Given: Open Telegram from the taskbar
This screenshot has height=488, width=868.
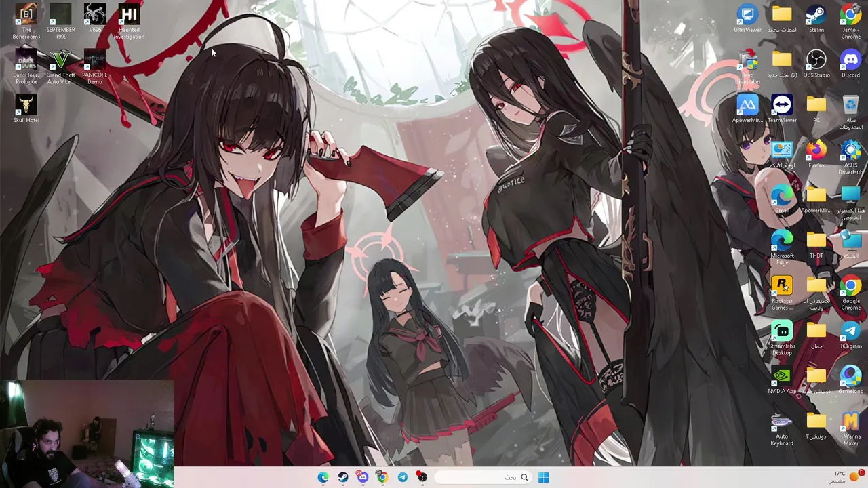Looking at the screenshot, I should (402, 477).
